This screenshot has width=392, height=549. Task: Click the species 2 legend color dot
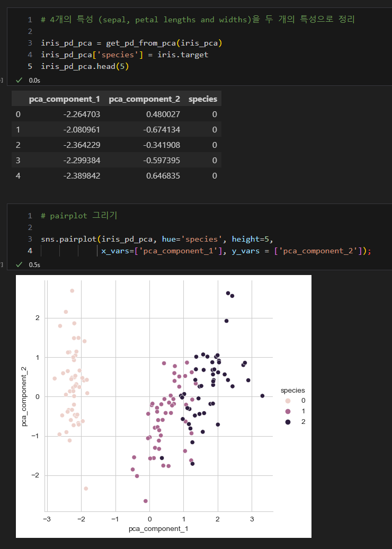coord(288,422)
